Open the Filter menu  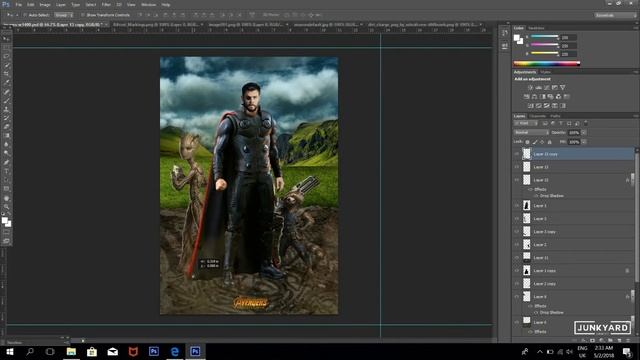pos(106,4)
